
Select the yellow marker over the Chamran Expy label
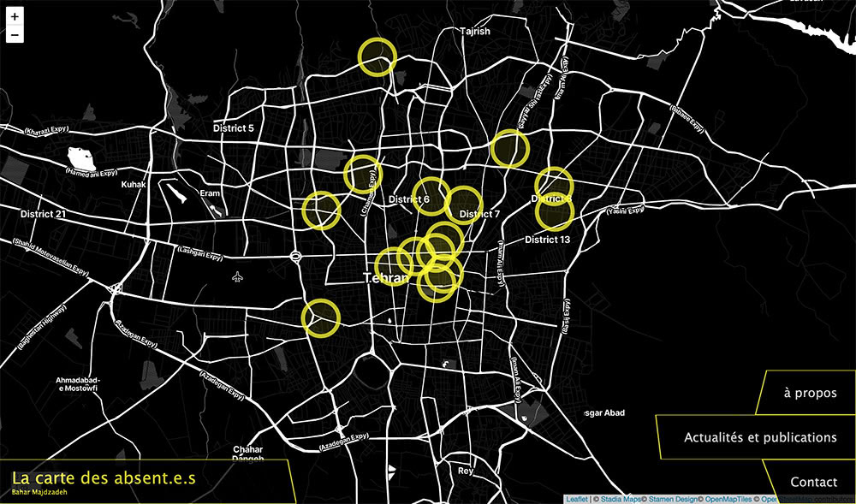[362, 174]
